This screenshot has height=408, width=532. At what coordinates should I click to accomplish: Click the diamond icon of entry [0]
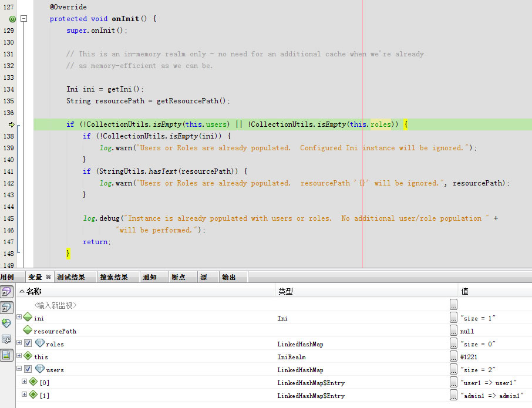(33, 382)
